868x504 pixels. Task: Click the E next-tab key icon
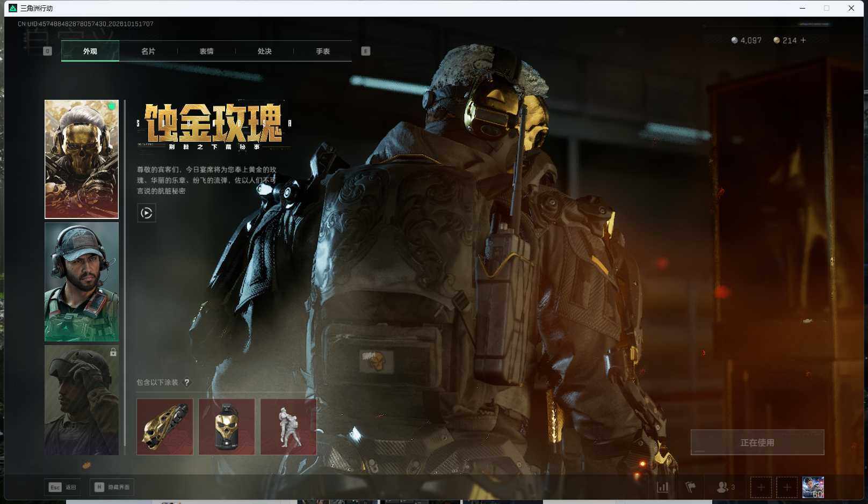click(x=366, y=51)
